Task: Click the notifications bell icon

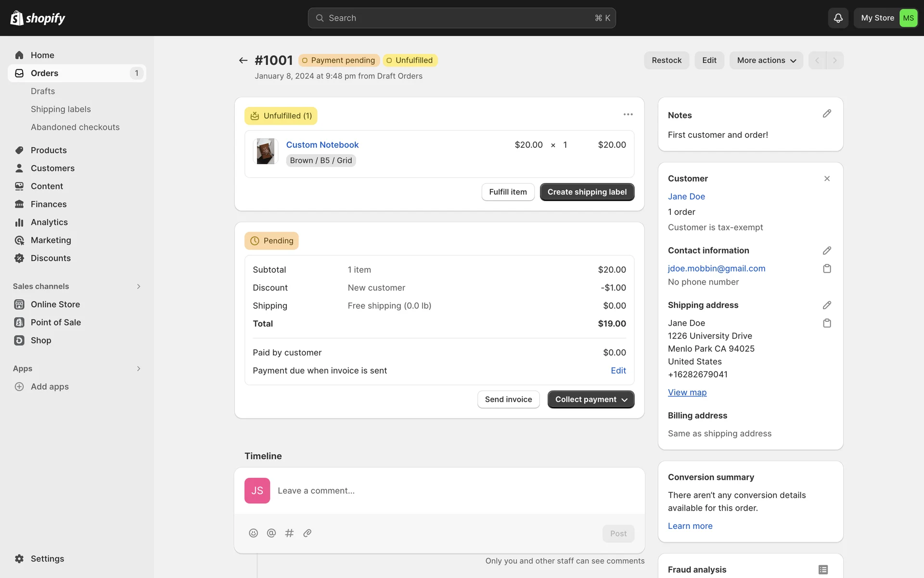Action: tap(838, 18)
